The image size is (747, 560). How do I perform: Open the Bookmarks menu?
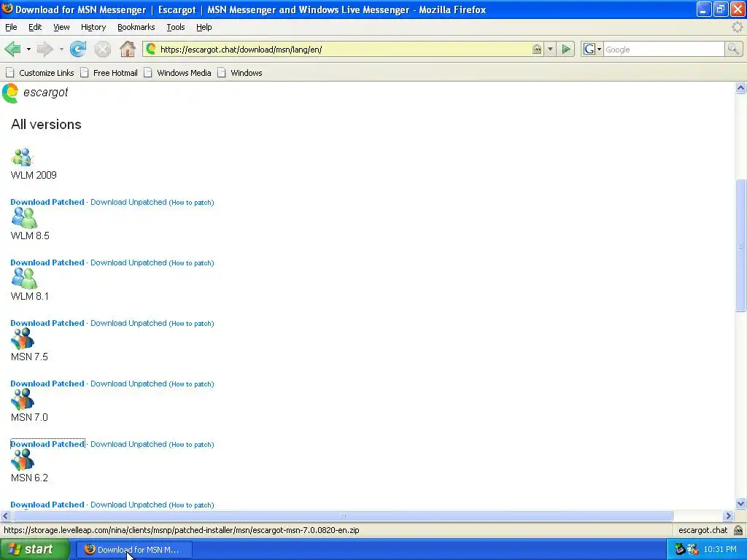pos(136,27)
